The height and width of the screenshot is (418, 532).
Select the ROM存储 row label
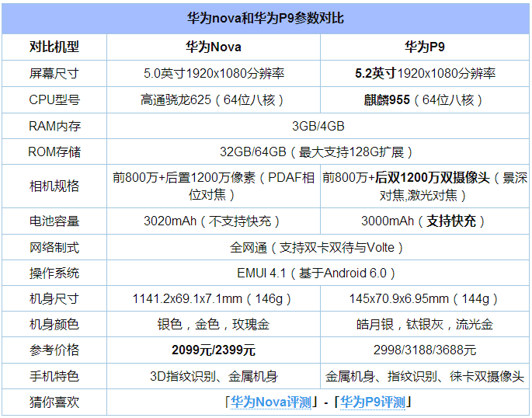pyautogui.click(x=54, y=152)
